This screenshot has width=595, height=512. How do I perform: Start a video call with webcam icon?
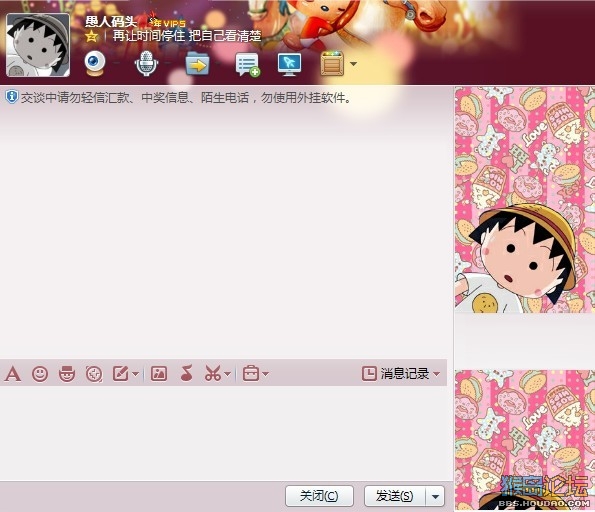tap(95, 63)
